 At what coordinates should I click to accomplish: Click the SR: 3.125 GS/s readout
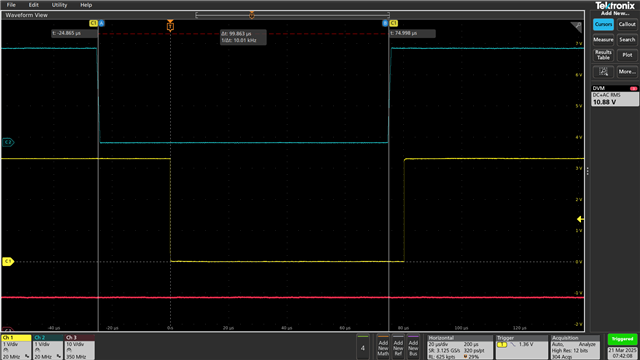(444, 351)
